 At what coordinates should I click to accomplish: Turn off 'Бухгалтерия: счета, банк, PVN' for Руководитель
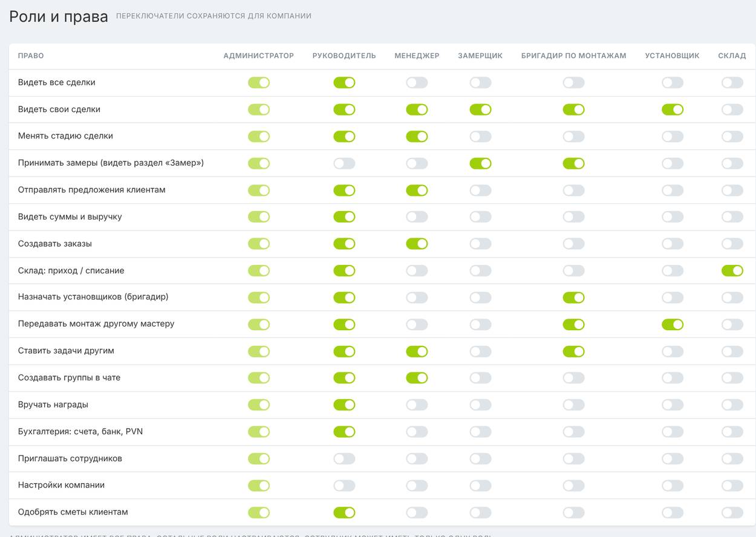click(x=344, y=432)
